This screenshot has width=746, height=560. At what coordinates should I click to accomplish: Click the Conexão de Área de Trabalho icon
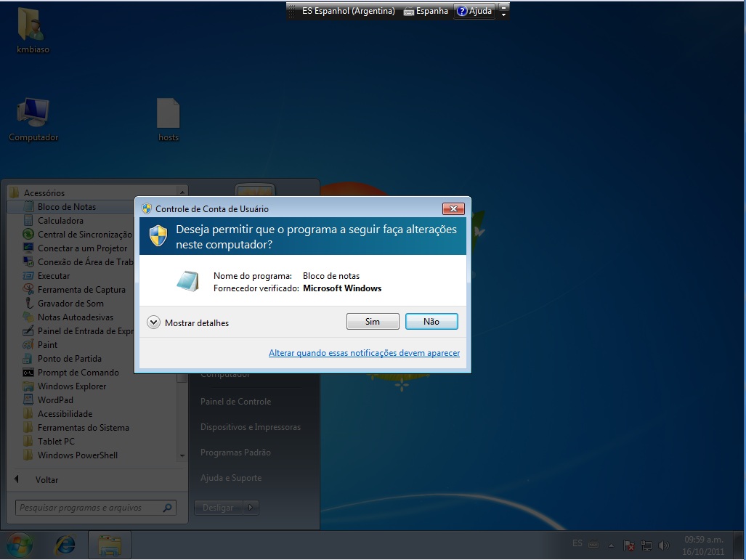[x=28, y=261]
